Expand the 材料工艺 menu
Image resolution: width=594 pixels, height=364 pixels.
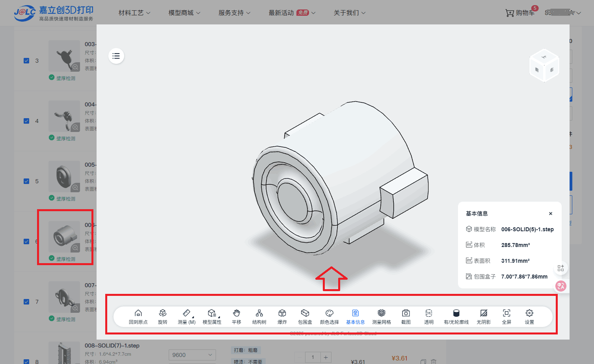pyautogui.click(x=134, y=13)
